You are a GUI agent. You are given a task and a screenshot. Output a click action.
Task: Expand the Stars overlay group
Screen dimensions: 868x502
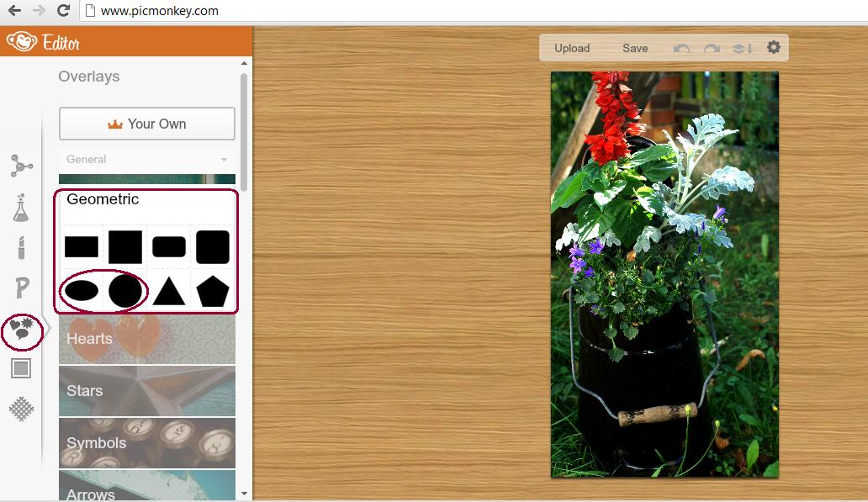coord(146,391)
